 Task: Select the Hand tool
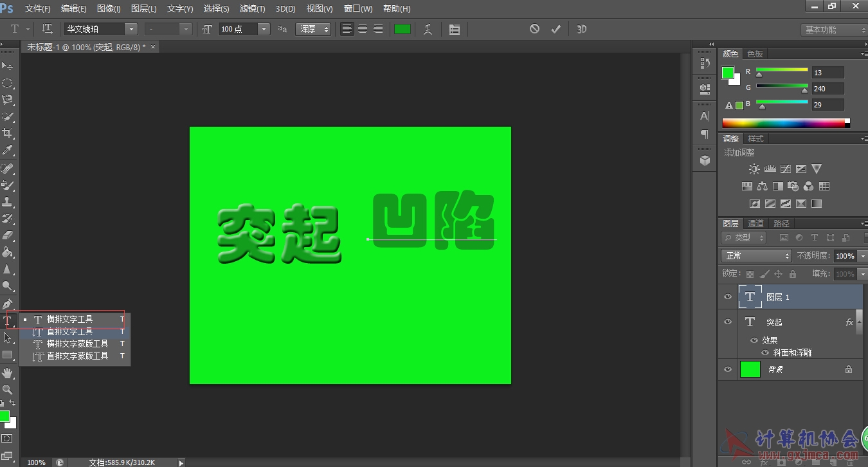[8, 372]
